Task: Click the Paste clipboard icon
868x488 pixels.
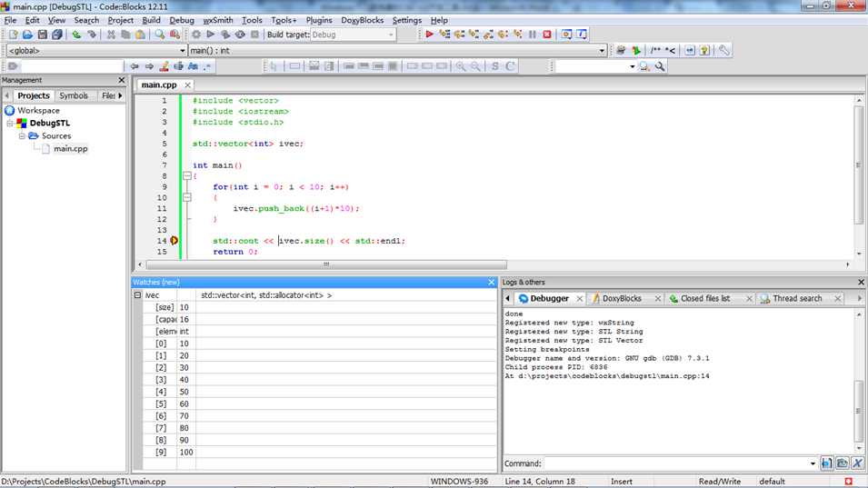Action: 141,35
